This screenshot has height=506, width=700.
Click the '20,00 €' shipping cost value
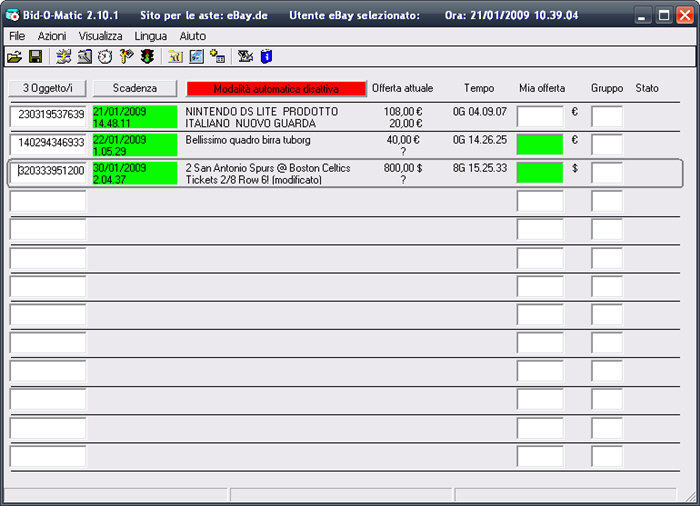click(x=405, y=123)
